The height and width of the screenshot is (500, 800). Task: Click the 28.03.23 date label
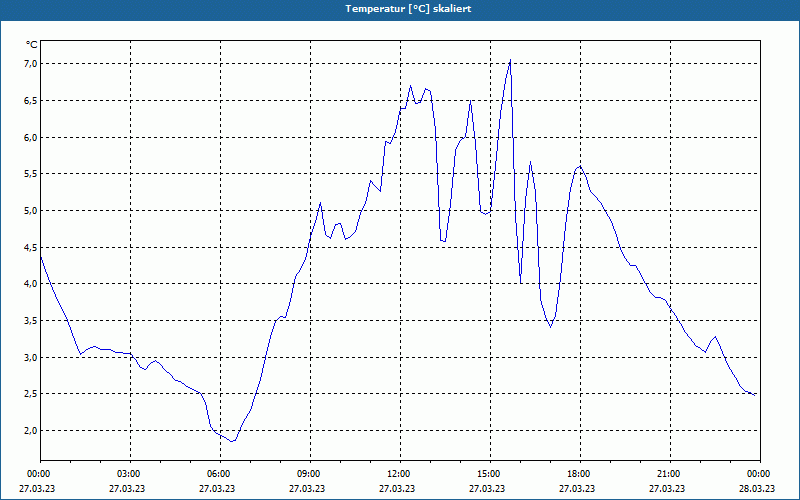[x=757, y=488]
